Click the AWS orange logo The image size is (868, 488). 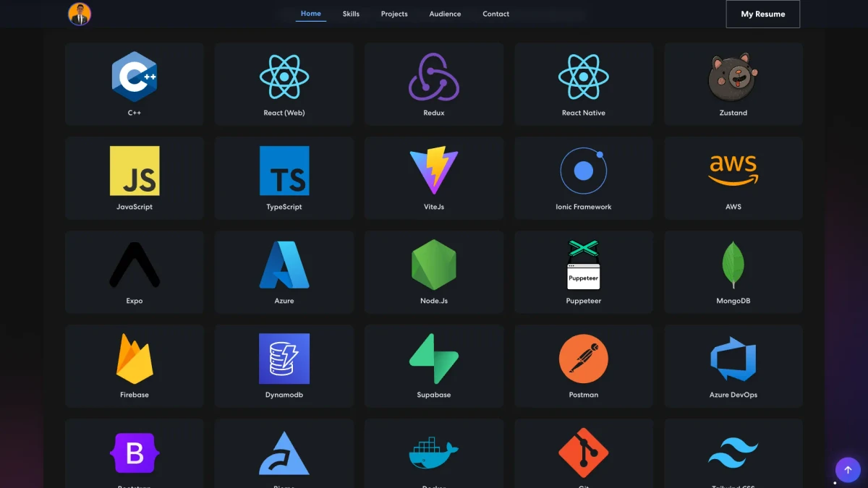click(733, 171)
